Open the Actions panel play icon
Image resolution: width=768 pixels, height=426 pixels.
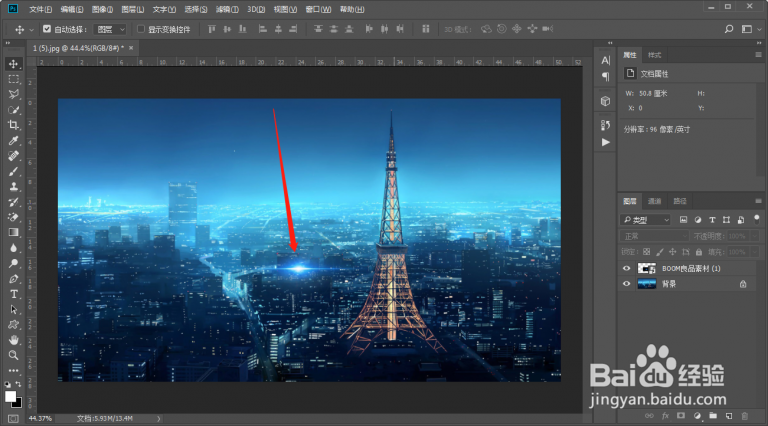coord(606,142)
